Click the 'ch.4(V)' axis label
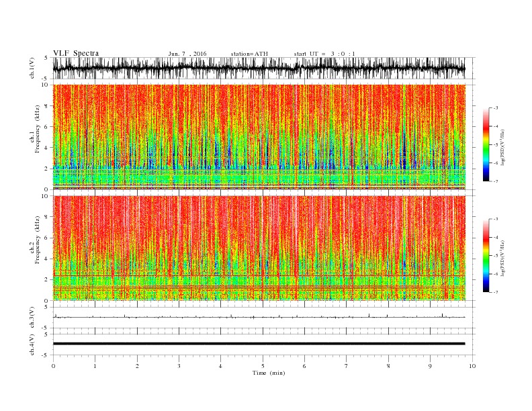This screenshot has width=532, height=411. point(32,345)
